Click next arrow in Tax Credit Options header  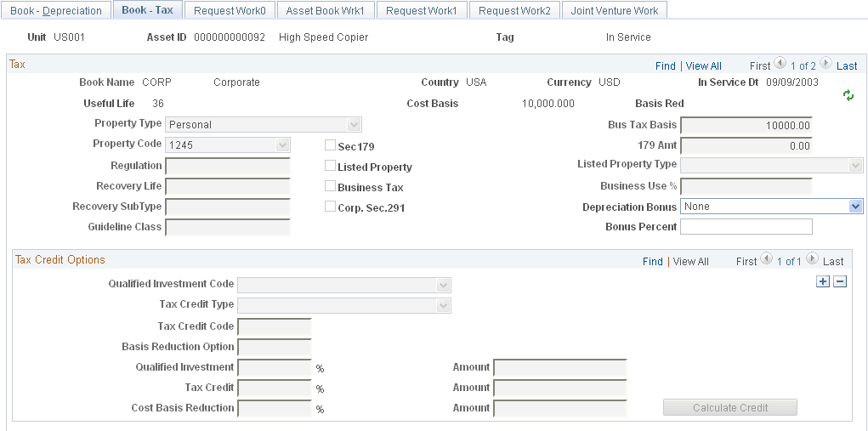(812, 258)
